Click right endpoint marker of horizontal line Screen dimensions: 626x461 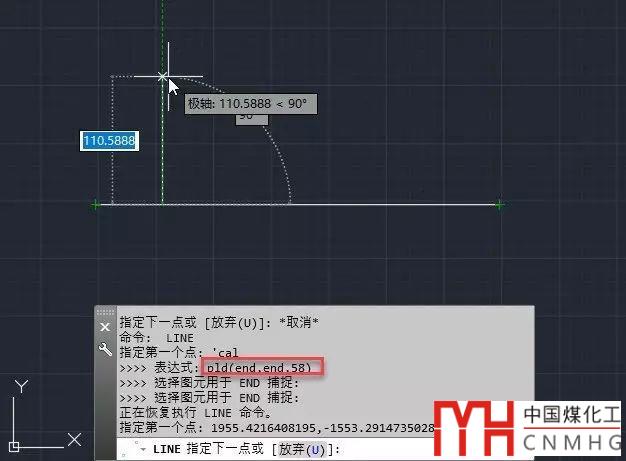(499, 205)
